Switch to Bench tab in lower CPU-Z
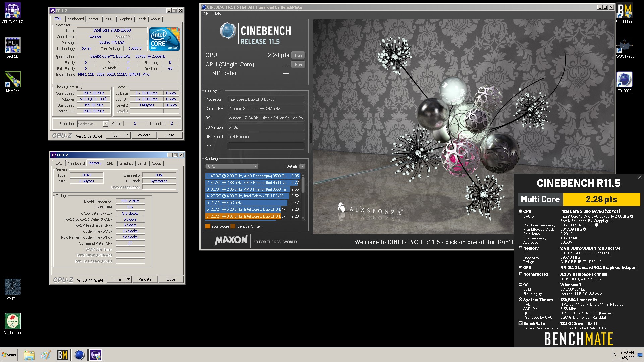This screenshot has width=644, height=362. point(142,163)
